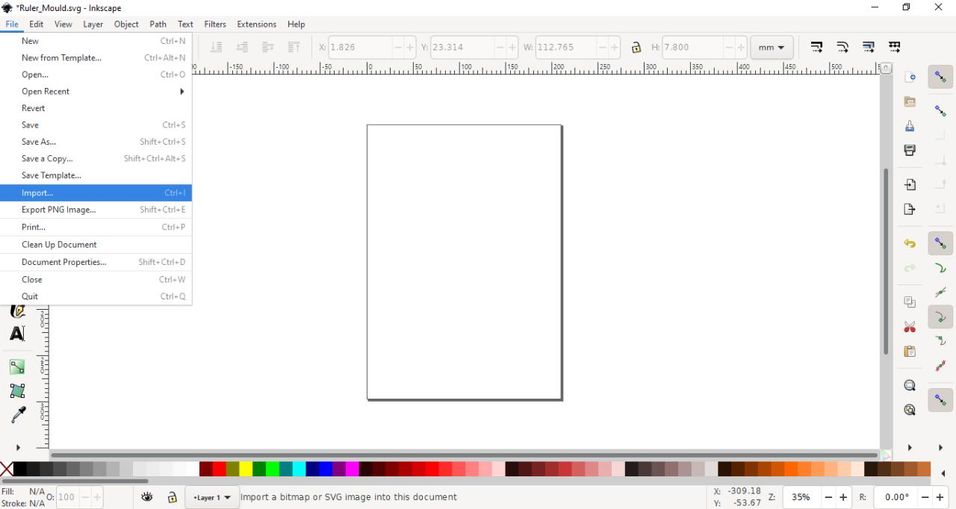Click the zoom selection magnifier icon
This screenshot has height=509, width=956.
coord(910,385)
